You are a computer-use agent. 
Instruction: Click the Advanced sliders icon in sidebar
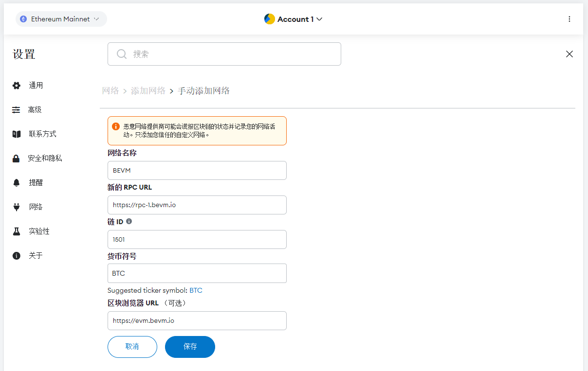click(x=17, y=110)
